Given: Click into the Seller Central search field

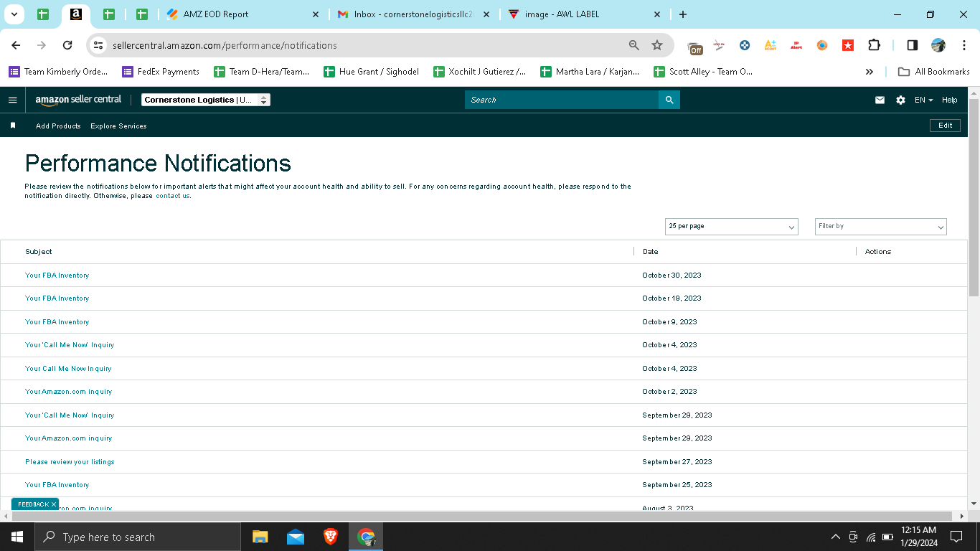Looking at the screenshot, I should pyautogui.click(x=562, y=100).
